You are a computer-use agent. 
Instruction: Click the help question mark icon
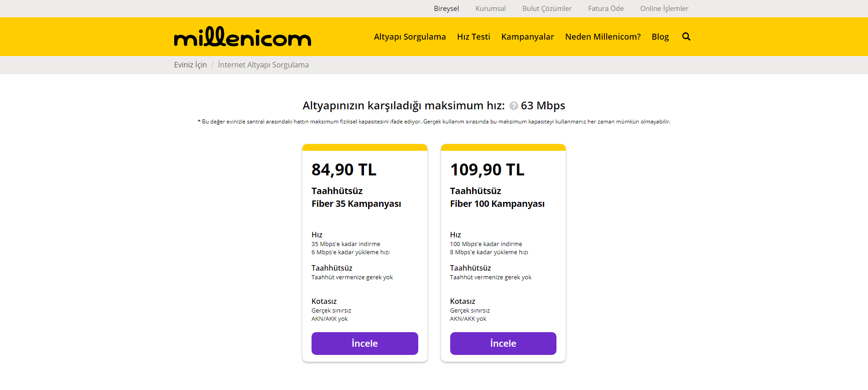click(x=514, y=106)
